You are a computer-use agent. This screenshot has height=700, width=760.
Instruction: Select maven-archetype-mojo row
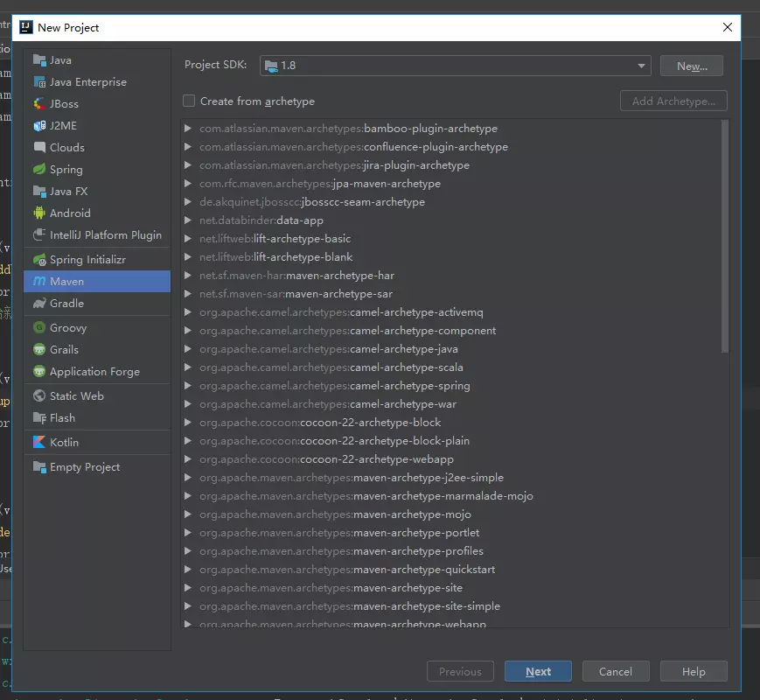click(452, 514)
